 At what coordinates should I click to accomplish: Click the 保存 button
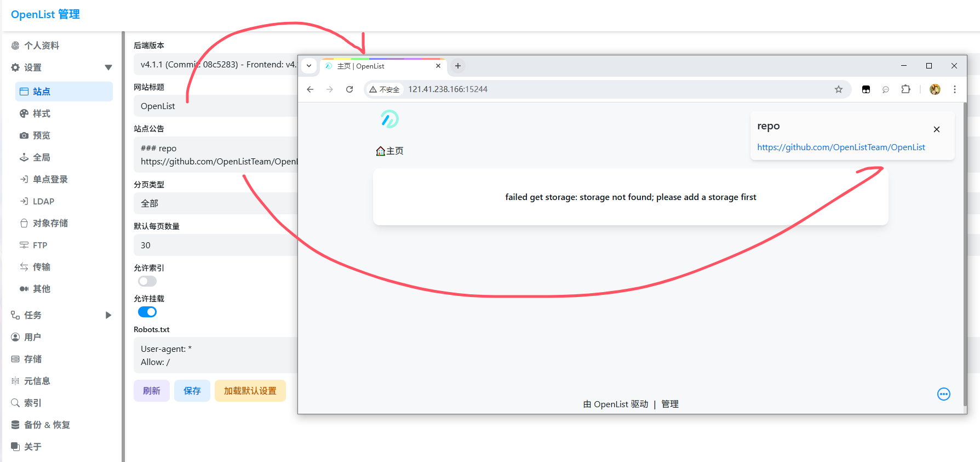tap(192, 391)
